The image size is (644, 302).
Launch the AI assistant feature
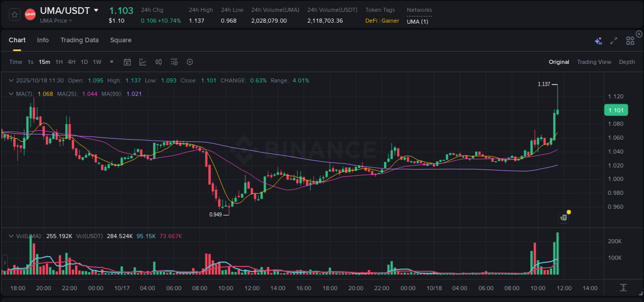coord(598,41)
